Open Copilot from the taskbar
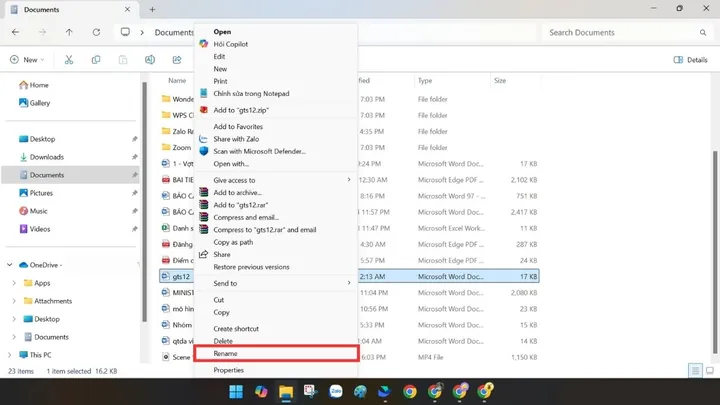Image resolution: width=720 pixels, height=405 pixels. (x=261, y=392)
